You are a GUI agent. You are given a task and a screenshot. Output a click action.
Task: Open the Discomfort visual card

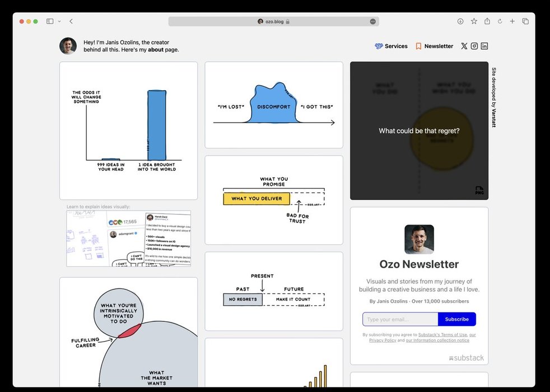coord(274,105)
